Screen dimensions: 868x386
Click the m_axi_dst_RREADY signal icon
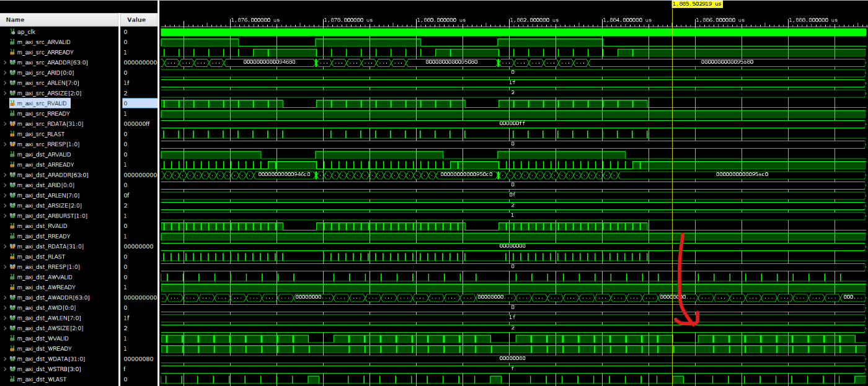13,236
